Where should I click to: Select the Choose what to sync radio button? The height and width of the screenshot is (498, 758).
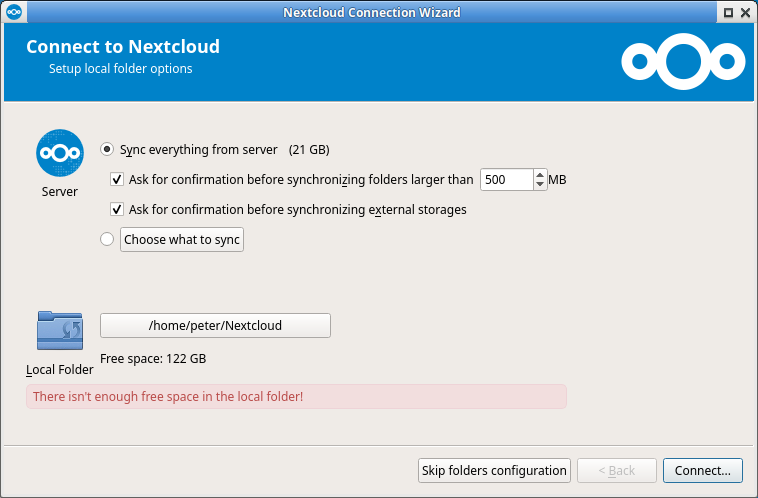107,239
